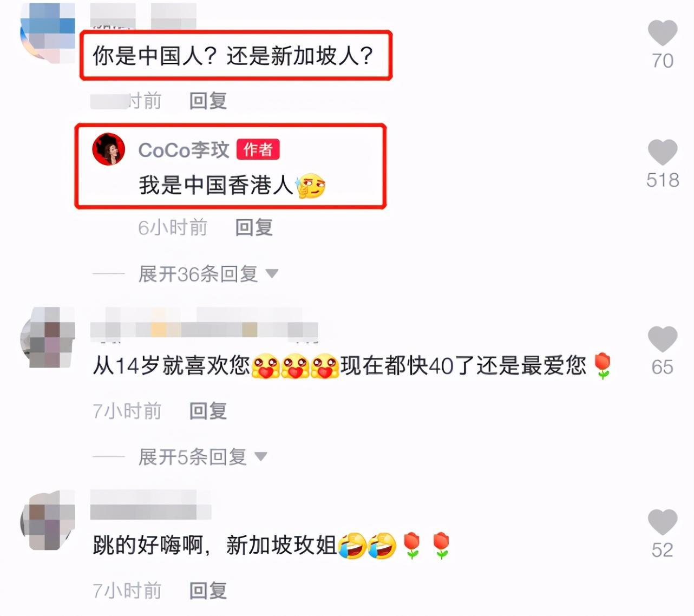Screen dimensions: 694x616
Task: Like the comment with 70 likes
Action: [663, 33]
